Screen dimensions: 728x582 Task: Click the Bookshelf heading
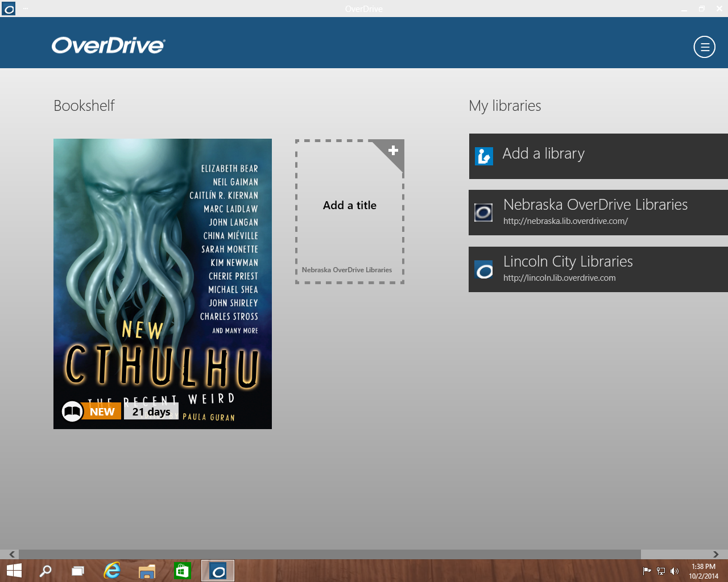84,106
